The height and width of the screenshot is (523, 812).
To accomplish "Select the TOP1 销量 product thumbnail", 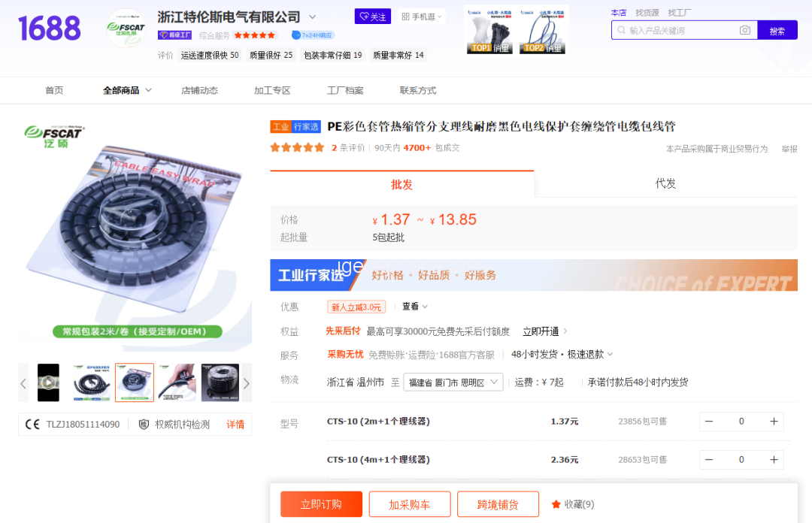I will [x=489, y=31].
